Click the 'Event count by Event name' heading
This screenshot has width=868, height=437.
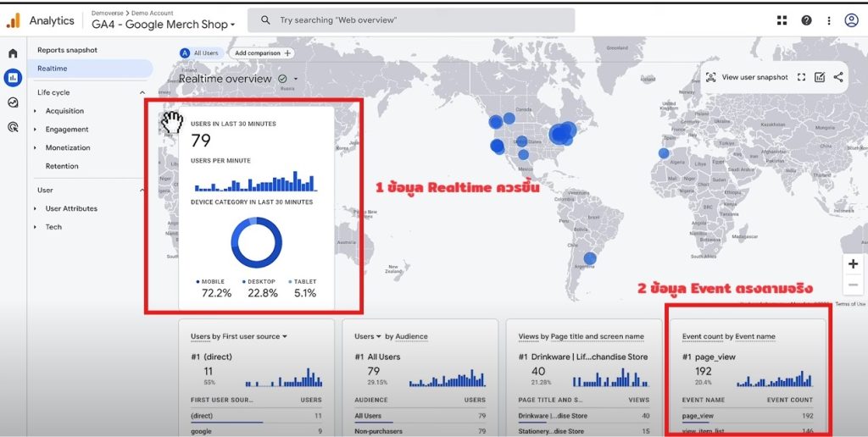tap(728, 336)
